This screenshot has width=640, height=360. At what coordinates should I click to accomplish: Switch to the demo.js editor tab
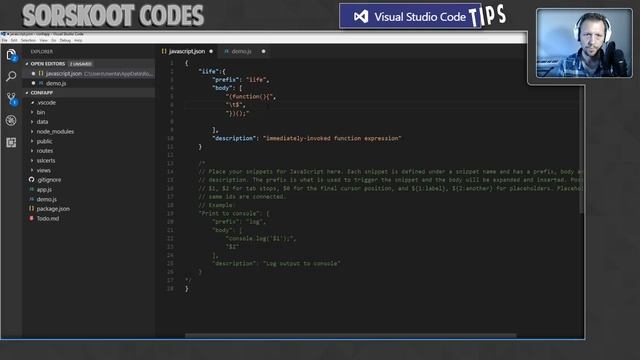244,51
